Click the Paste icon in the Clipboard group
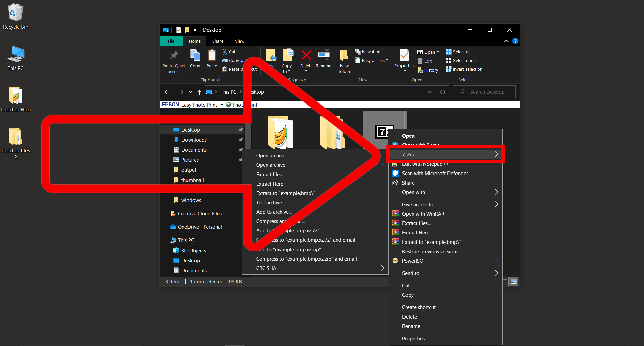The width and height of the screenshot is (644, 346). coord(212,59)
